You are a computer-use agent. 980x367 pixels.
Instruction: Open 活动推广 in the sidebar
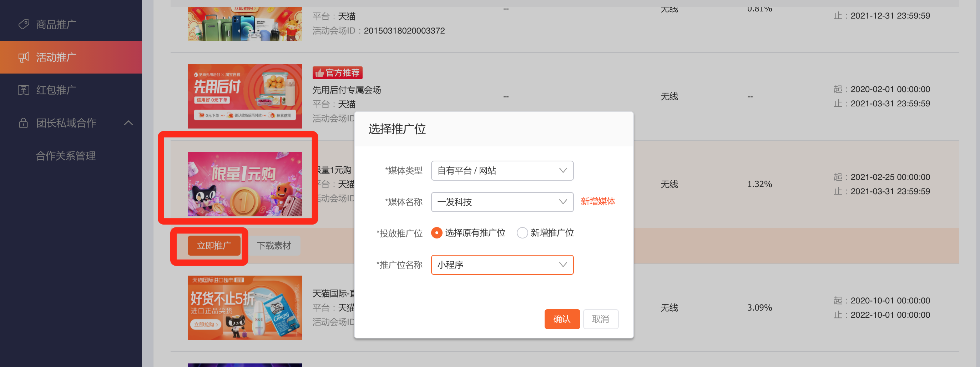coord(71,57)
